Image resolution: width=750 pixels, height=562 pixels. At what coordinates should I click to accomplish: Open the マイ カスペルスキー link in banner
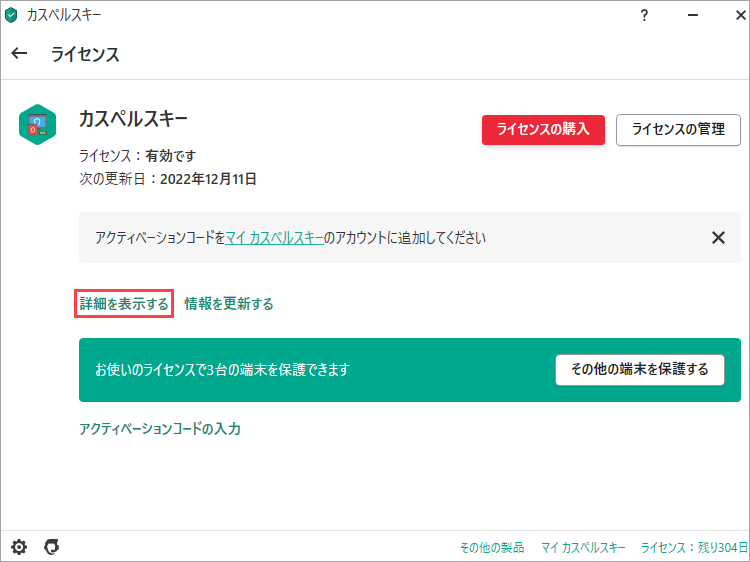pyautogui.click(x=274, y=238)
